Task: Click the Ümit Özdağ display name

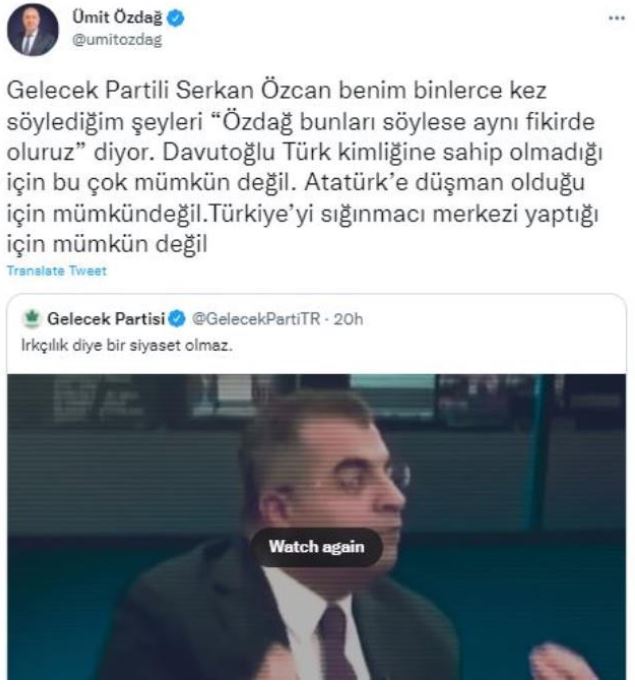Action: [x=117, y=18]
